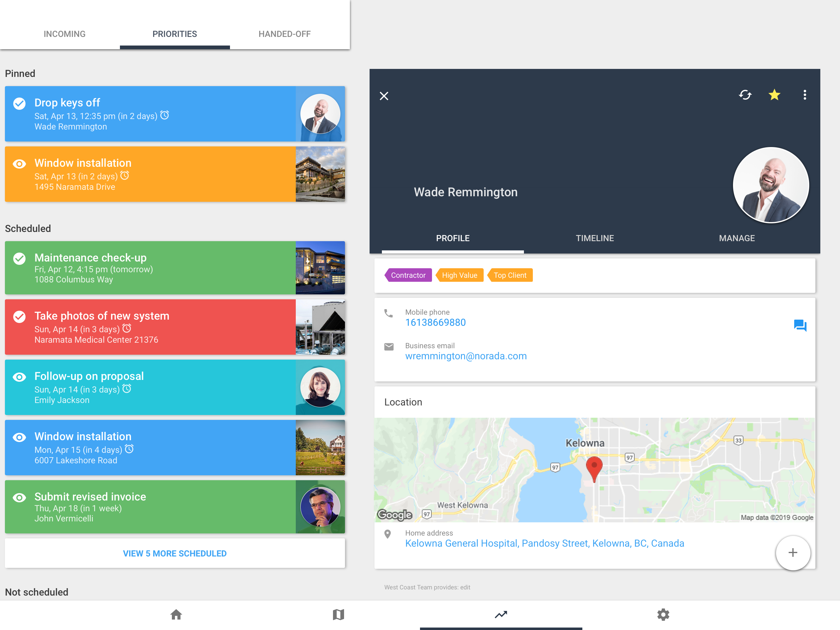Open the Maintenance check-up task title

(90, 257)
